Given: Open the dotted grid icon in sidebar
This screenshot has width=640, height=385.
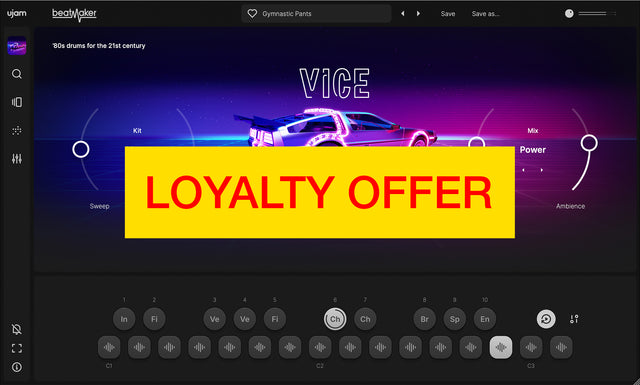Looking at the screenshot, I should click(x=17, y=130).
